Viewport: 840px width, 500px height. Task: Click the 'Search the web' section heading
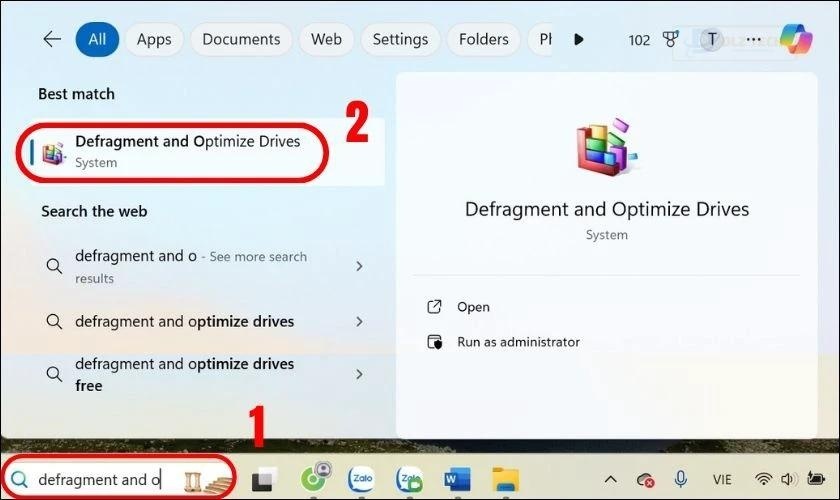click(x=94, y=211)
